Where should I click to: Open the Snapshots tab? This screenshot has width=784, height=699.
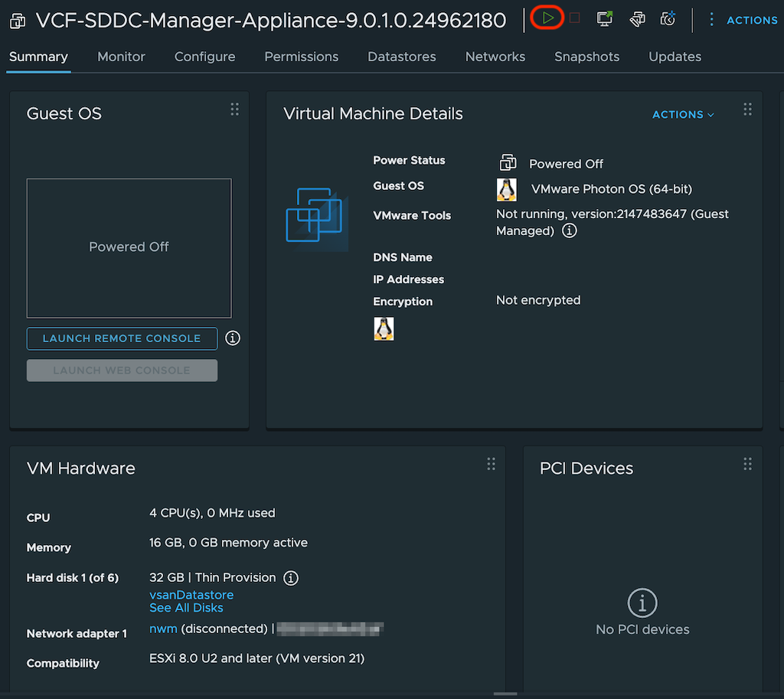point(586,57)
